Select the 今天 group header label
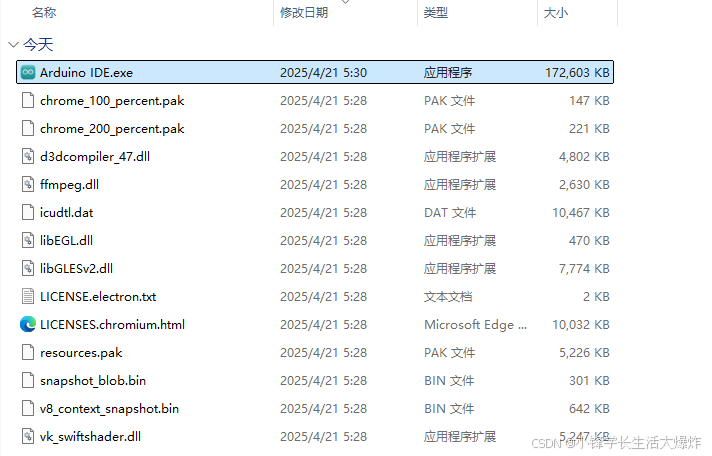Viewport: 712px width, 456px height. pos(38,45)
